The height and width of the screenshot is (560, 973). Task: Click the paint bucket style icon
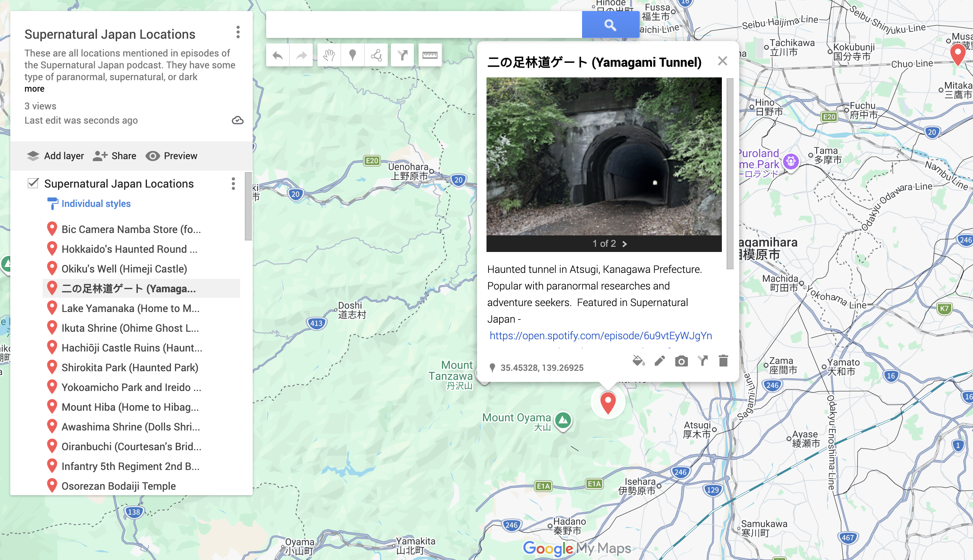pos(638,361)
